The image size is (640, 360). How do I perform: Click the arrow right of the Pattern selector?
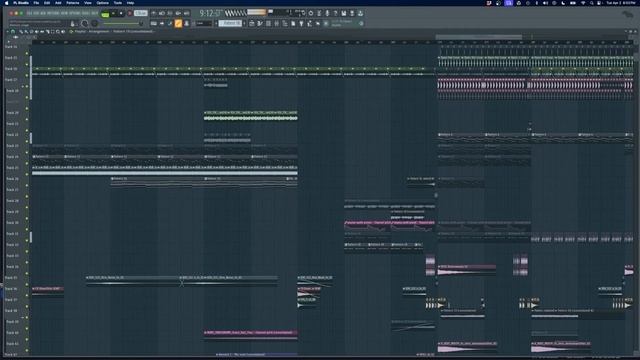[244, 23]
